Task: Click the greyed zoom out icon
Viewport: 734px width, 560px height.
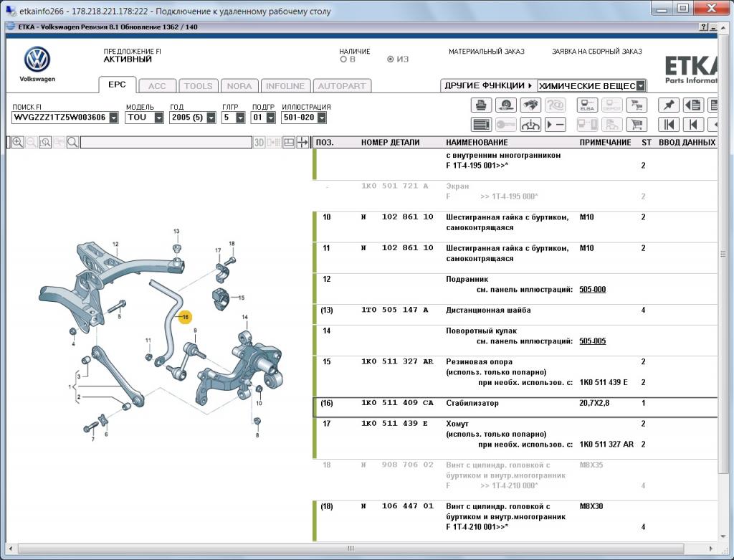Action: click(32, 143)
